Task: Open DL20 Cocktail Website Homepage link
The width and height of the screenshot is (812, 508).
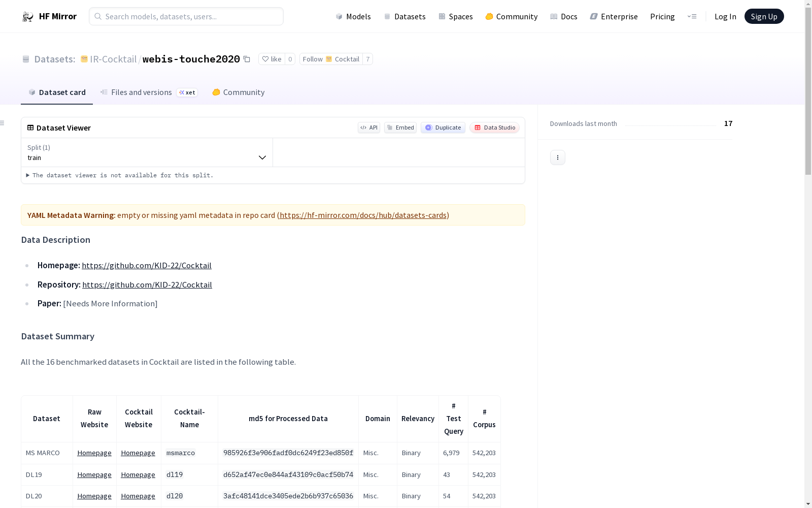Action: (138, 496)
